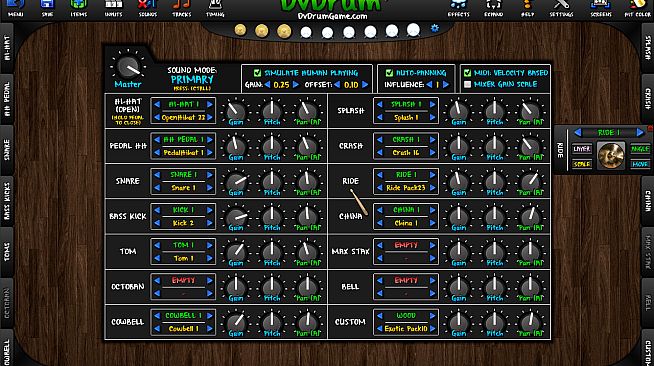
Task: Open the Sounds toolbar icon
Action: [x=148, y=8]
